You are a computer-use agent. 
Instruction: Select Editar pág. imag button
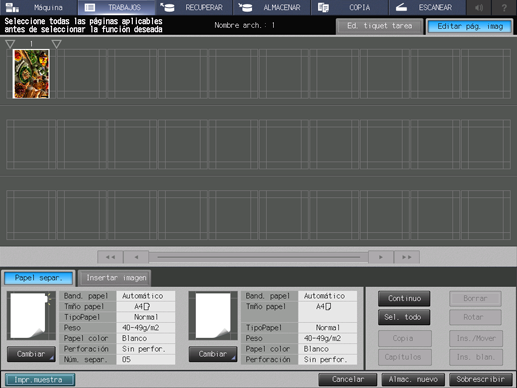tap(470, 26)
